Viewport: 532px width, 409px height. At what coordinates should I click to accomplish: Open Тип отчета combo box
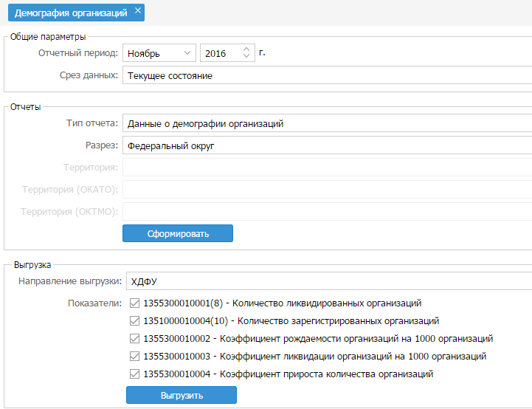[x=327, y=123]
